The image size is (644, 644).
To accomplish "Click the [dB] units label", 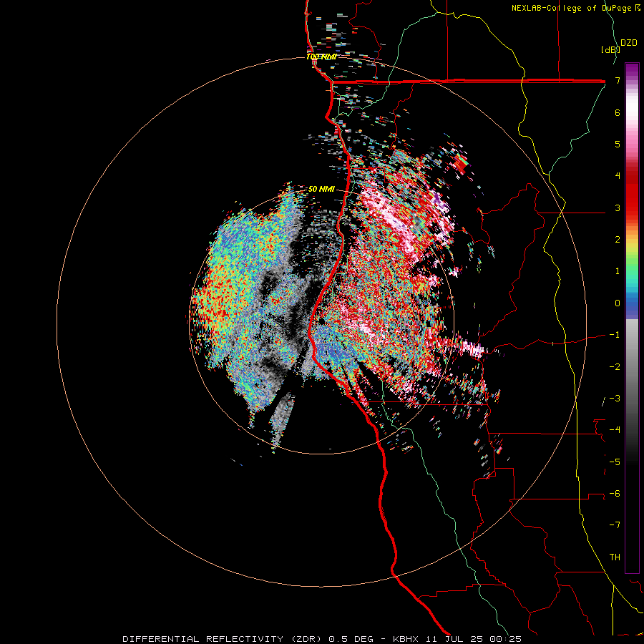I will tap(610, 49).
